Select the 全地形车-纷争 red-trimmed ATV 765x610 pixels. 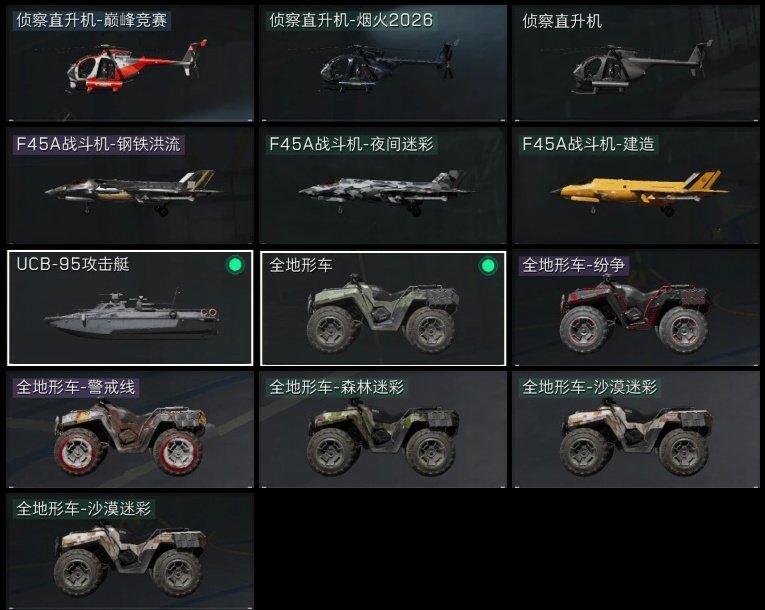coord(636,308)
